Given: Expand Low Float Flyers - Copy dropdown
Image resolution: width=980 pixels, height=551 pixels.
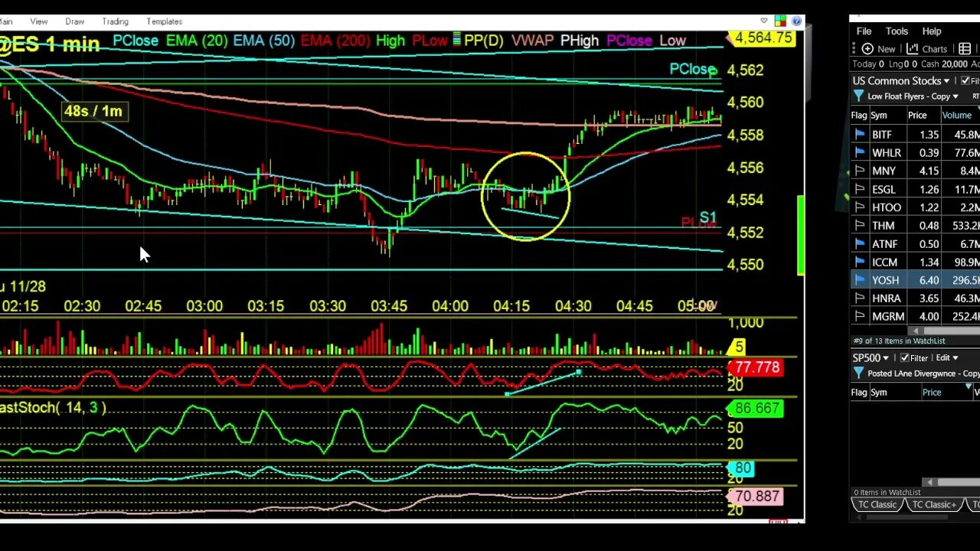Looking at the screenshot, I should (x=955, y=97).
